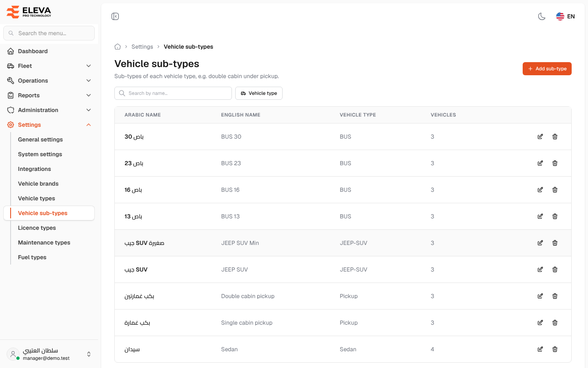Screen dimensions: 588x368
Task: Expand the Operations menu
Action: click(49, 81)
